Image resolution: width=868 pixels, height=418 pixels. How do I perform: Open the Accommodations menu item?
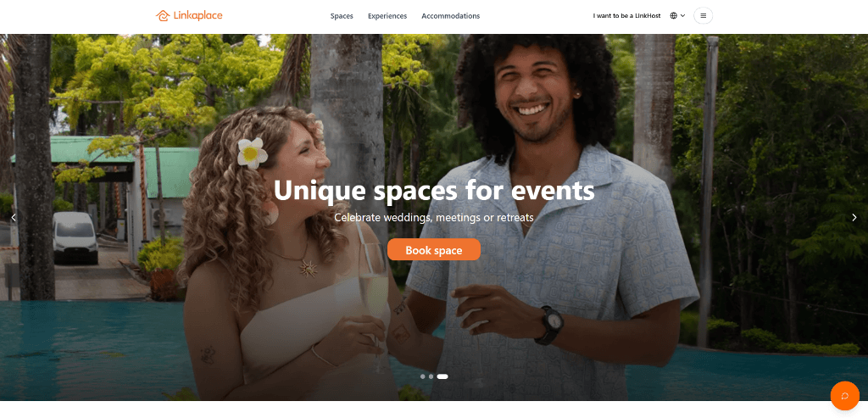pos(451,16)
